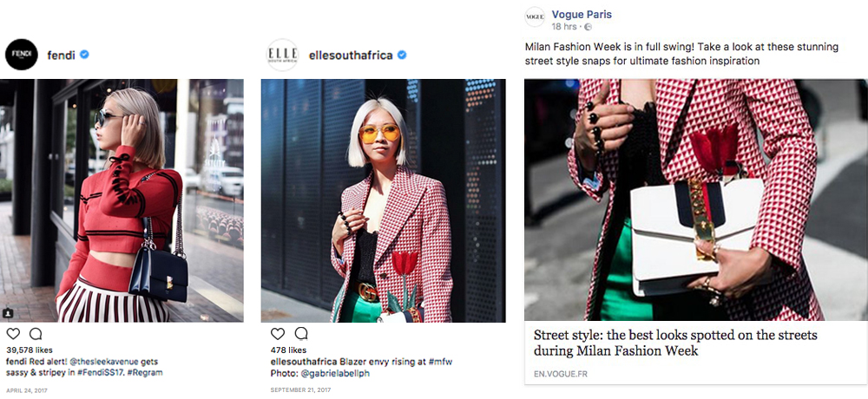The height and width of the screenshot is (399, 868).
Task: Open the ellesouthafrica checkered blazer photo
Action: [383, 200]
